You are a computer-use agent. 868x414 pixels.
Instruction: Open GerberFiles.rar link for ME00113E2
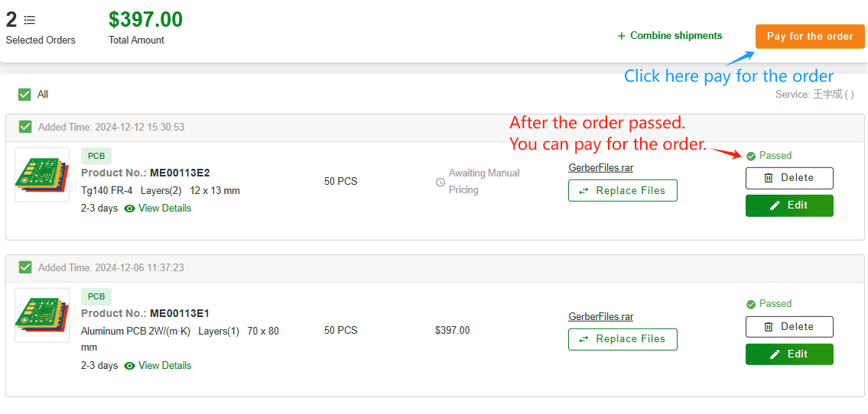[x=600, y=168]
